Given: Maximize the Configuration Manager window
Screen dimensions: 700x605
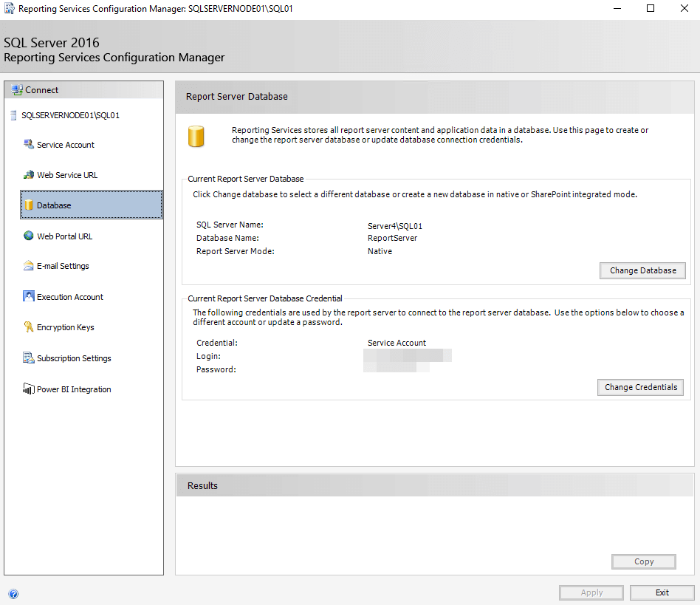Looking at the screenshot, I should (x=651, y=8).
